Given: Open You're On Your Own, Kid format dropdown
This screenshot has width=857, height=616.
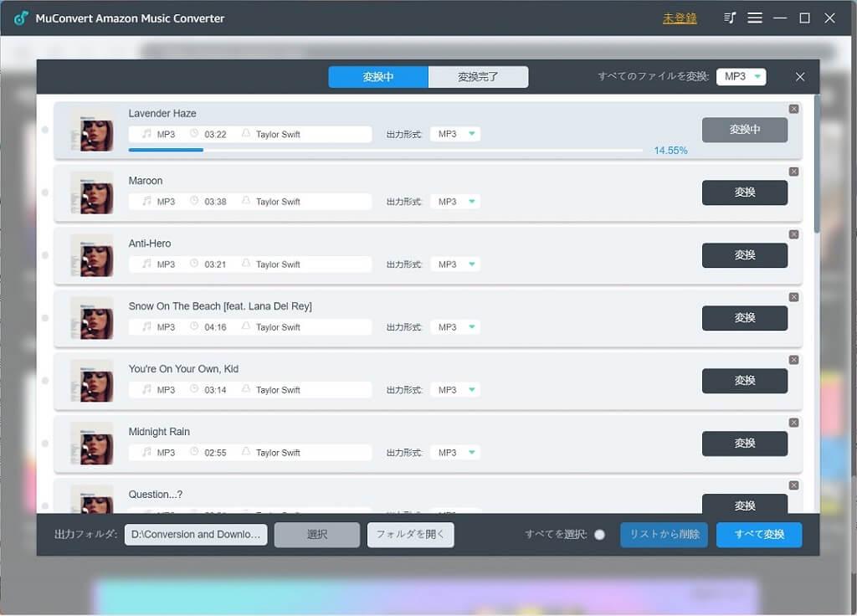Looking at the screenshot, I should pos(454,390).
